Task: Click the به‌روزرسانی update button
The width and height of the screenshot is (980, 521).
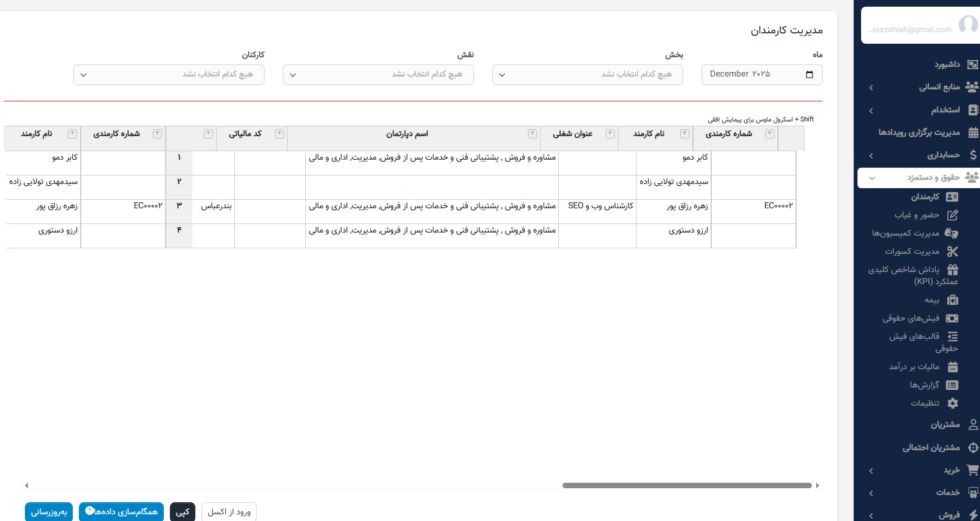Action: tap(49, 512)
